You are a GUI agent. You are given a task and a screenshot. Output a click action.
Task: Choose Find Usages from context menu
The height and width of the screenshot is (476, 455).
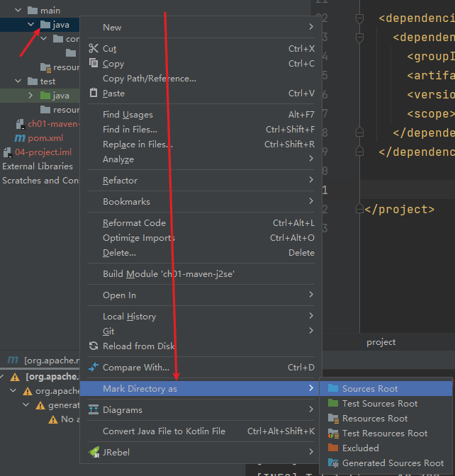pyautogui.click(x=201, y=115)
